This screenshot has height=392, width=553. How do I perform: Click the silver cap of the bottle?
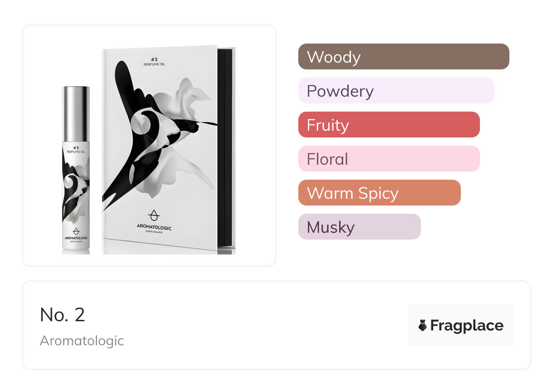point(76,113)
